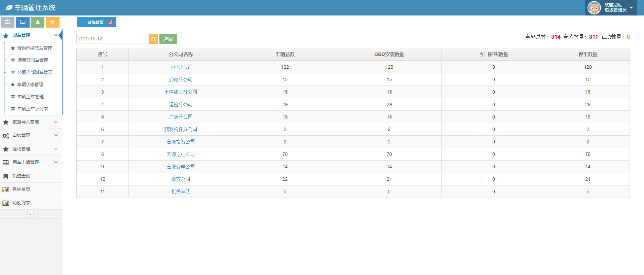Open the 功能列表 sidebar item
The width and height of the screenshot is (644, 275).
pyautogui.click(x=31, y=203)
